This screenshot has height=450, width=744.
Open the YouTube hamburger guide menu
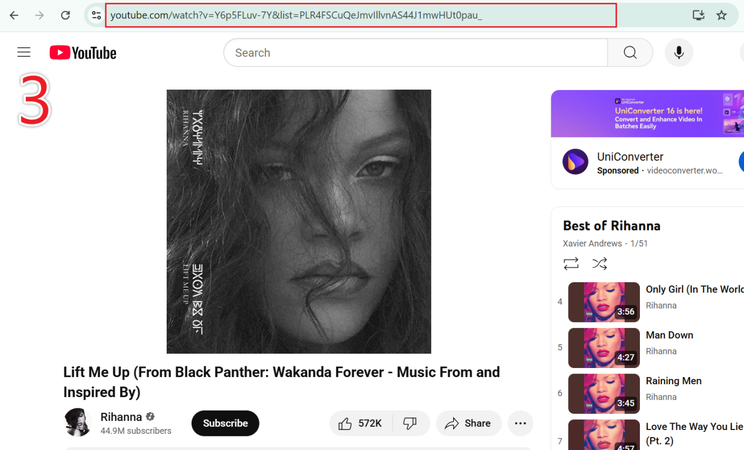[x=24, y=52]
